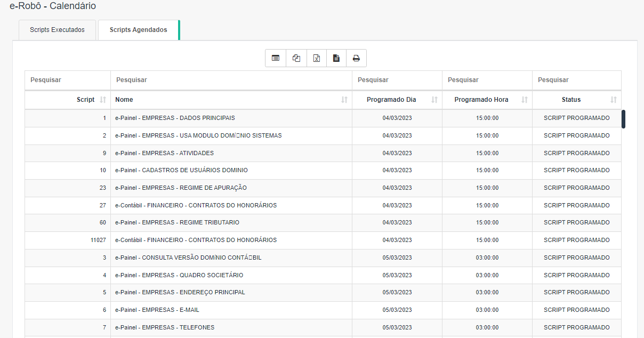Click script number 23 cell
This screenshot has width=644, height=338.
pos(68,188)
